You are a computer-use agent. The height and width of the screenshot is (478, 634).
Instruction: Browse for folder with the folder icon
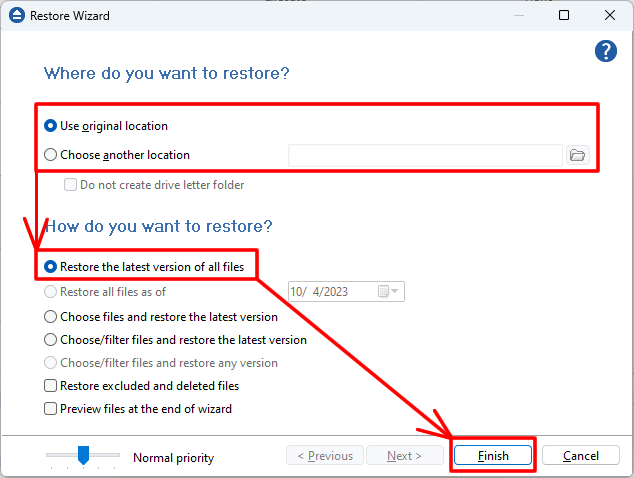pyautogui.click(x=577, y=155)
